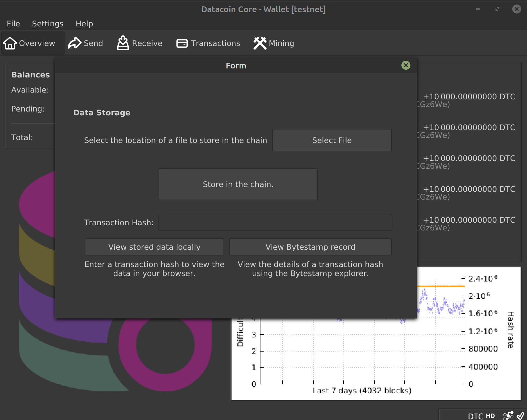Focus the Transaction Hash input field
The width and height of the screenshot is (527, 420).
pyautogui.click(x=275, y=222)
